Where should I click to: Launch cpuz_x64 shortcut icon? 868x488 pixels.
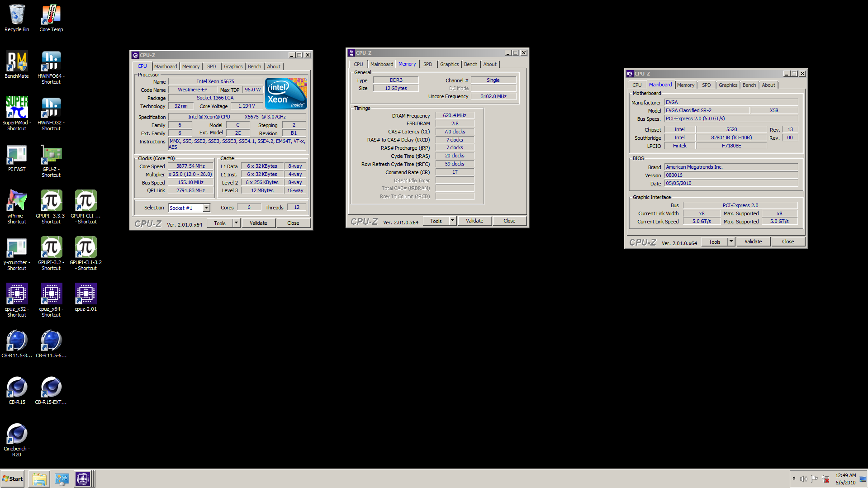[x=51, y=300]
